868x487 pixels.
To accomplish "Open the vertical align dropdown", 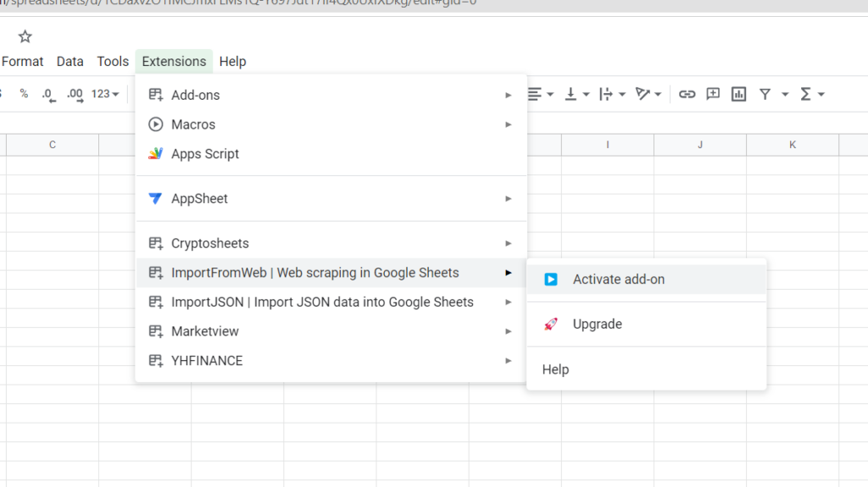I will coord(576,94).
